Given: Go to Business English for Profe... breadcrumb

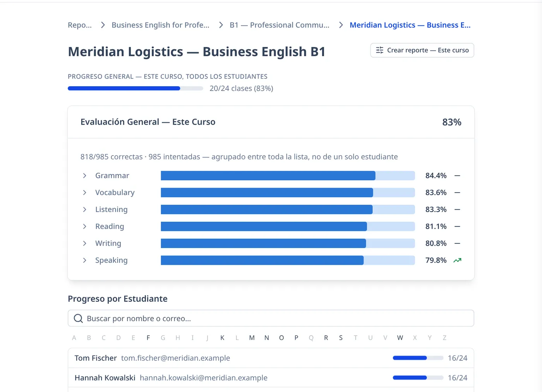Looking at the screenshot, I should pyautogui.click(x=160, y=25).
